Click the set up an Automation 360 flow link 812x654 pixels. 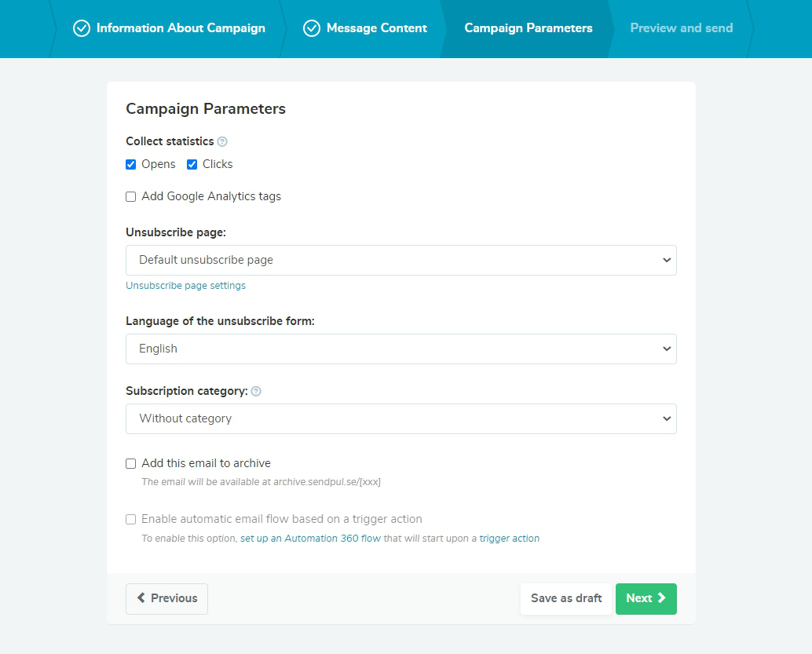point(310,538)
